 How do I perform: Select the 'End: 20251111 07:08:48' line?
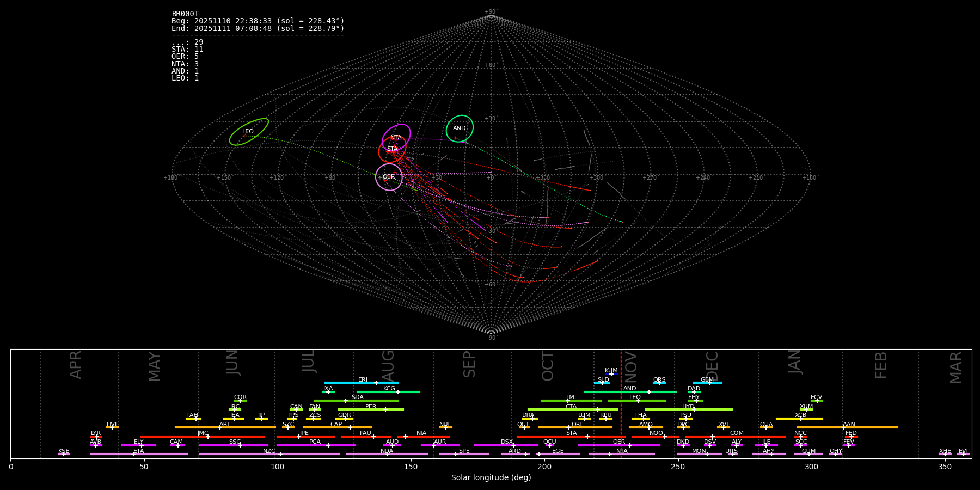[258, 28]
